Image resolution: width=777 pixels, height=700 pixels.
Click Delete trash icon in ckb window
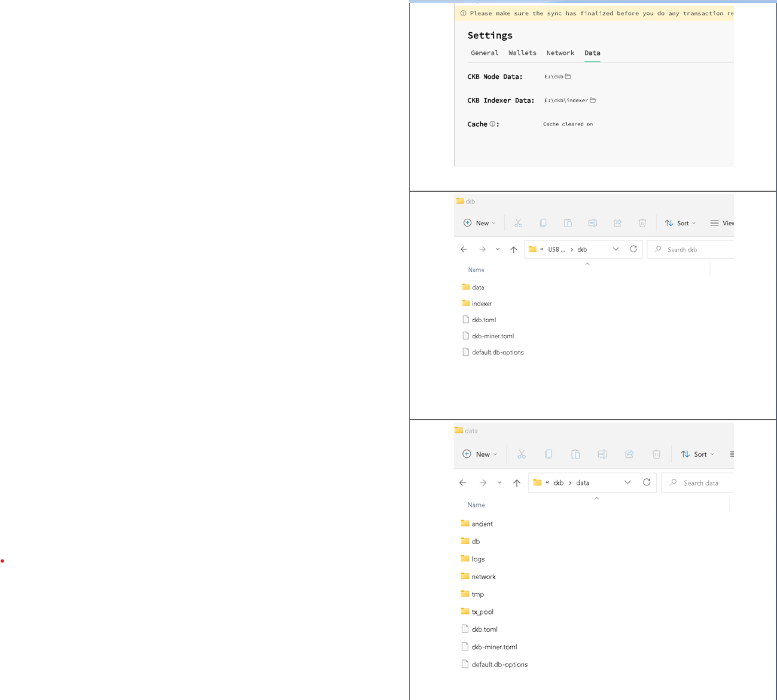point(642,223)
